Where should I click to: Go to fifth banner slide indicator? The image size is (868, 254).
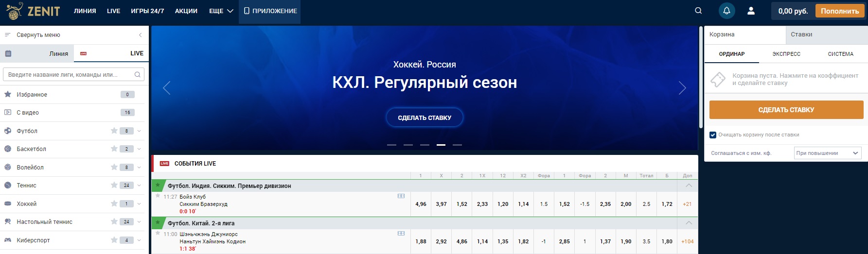[457, 145]
